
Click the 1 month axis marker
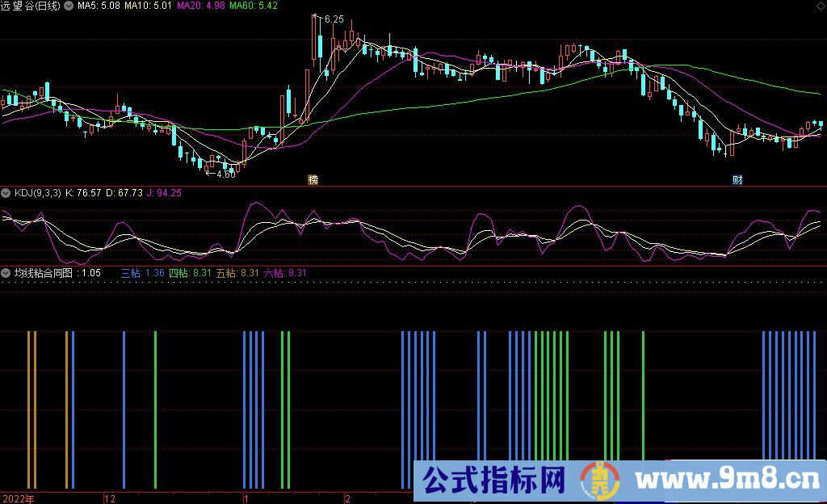[x=246, y=498]
